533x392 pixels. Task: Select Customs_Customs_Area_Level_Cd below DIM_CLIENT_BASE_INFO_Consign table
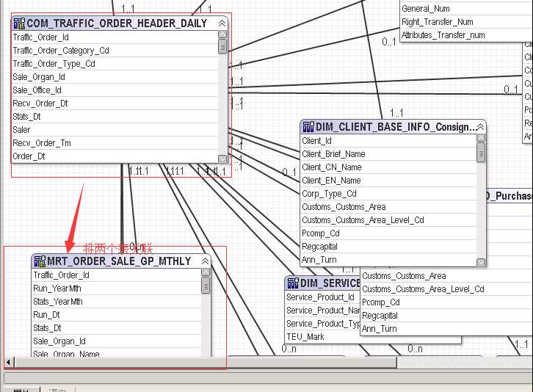tap(446, 289)
